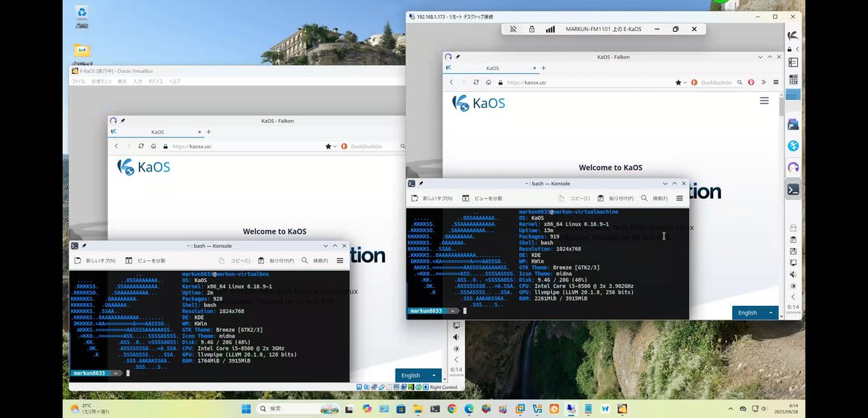Screen dimensions: 868x418
Task: Open English language dropdown in remote Falkon page
Action: coord(757,312)
